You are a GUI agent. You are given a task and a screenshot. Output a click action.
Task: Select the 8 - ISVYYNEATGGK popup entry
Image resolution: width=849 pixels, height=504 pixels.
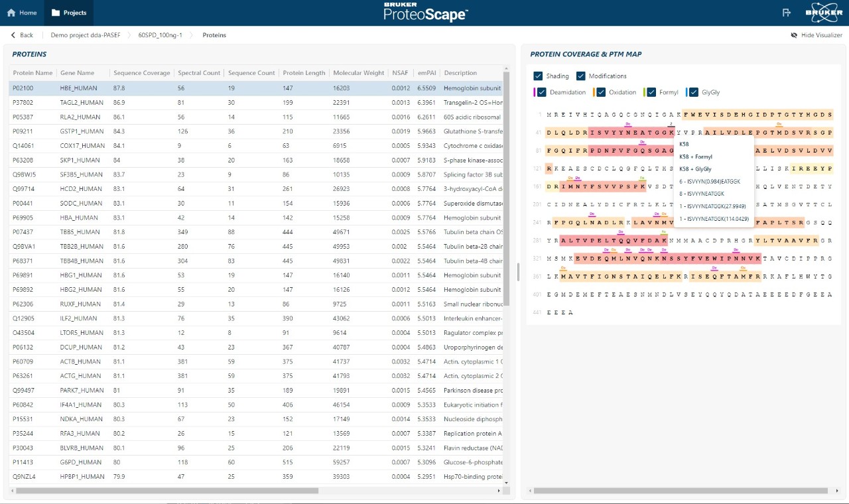coord(702,194)
